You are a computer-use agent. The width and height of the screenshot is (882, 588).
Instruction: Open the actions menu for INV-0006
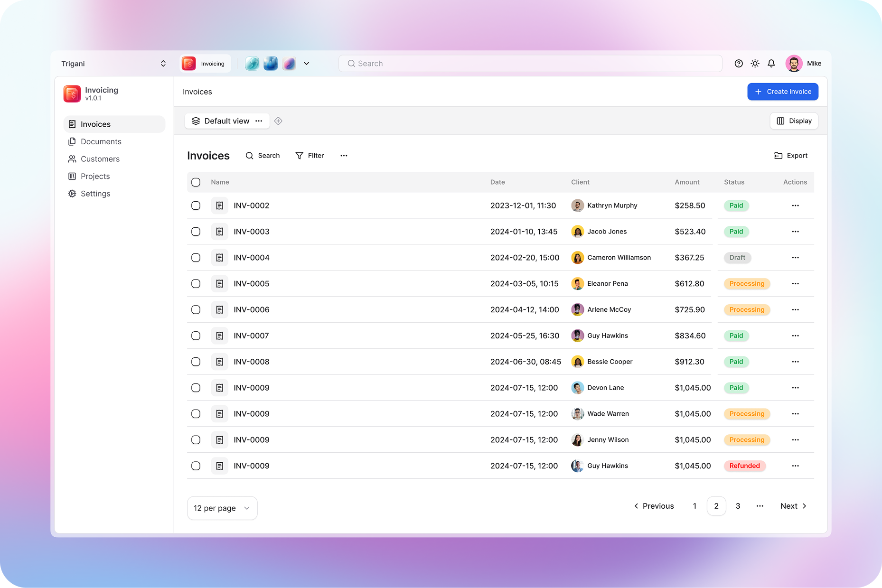(795, 309)
